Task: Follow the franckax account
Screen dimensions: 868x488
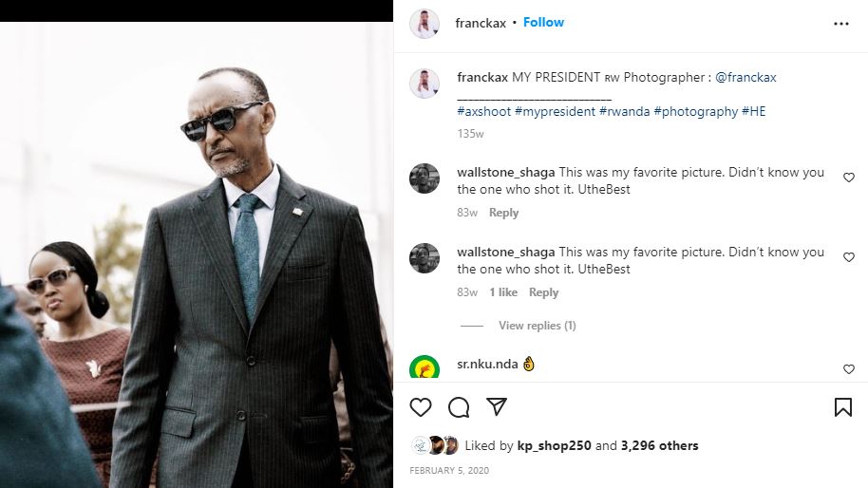Action: tap(543, 22)
